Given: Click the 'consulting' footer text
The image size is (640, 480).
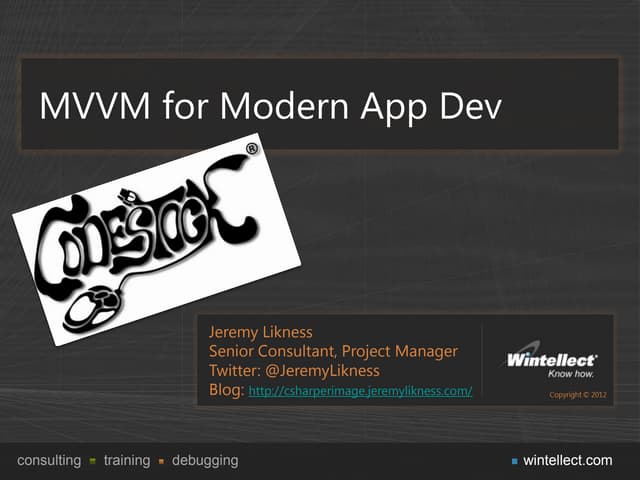Looking at the screenshot, I should [49, 460].
